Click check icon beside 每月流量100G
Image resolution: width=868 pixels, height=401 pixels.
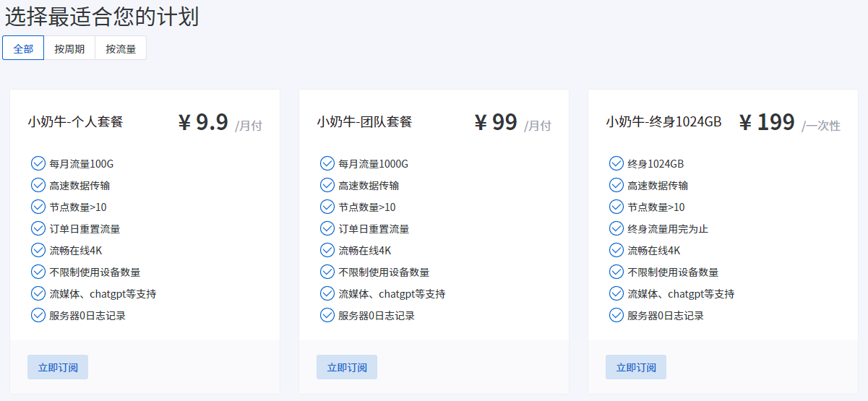click(38, 163)
